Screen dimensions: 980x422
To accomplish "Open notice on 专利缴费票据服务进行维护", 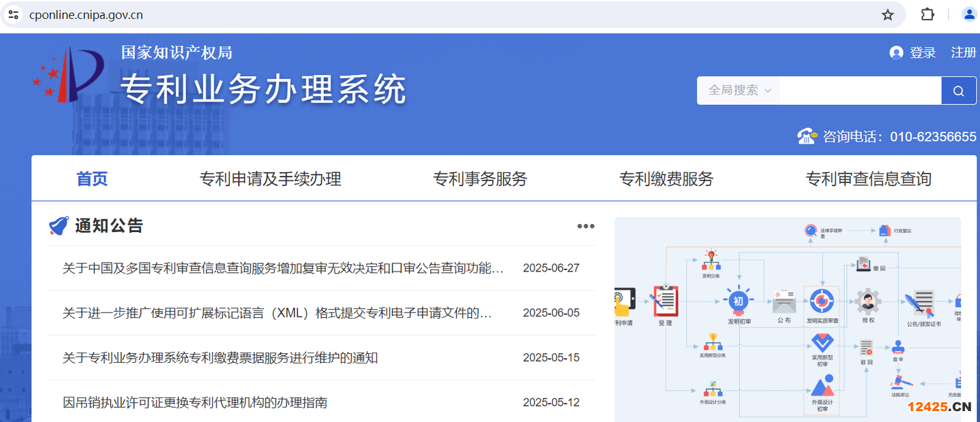I will (220, 358).
